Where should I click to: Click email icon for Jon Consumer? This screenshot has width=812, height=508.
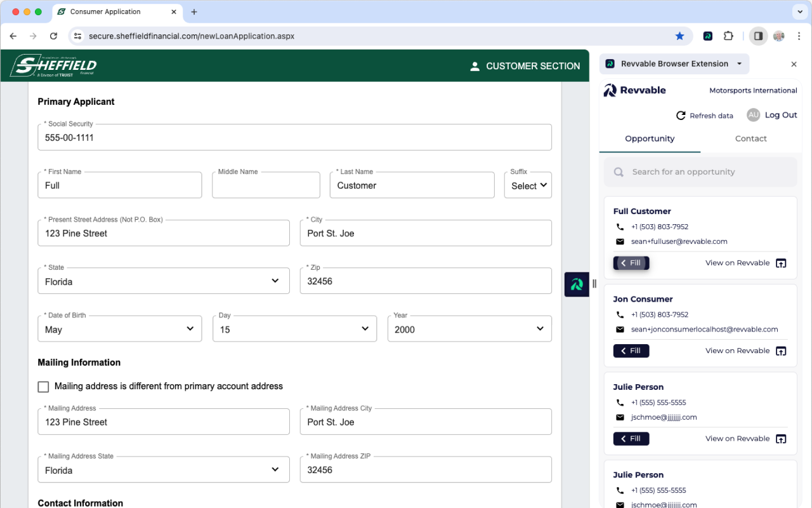pos(620,330)
